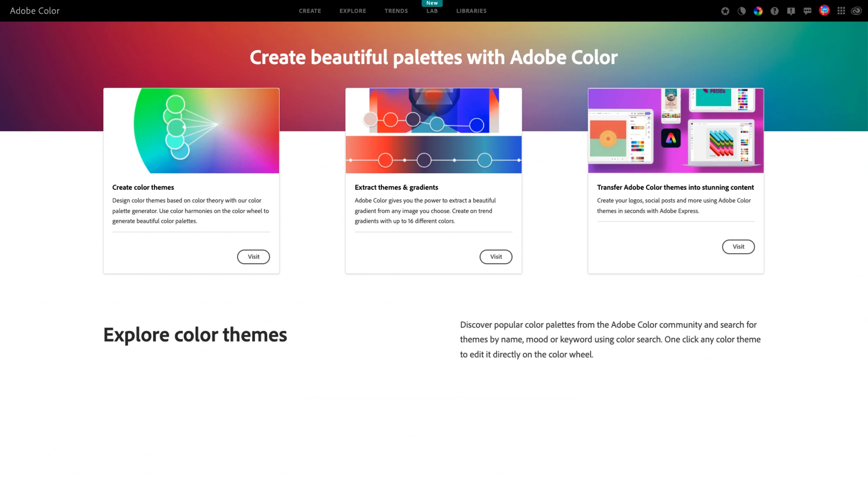Click the description starting 'Adobe Color gives you'
Viewport: 868px width, 484px height.
[425, 211]
